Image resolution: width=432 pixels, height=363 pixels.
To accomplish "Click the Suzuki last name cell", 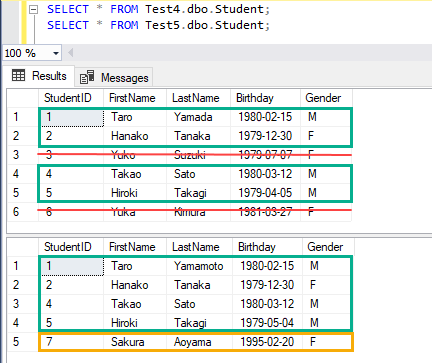I will pos(198,155).
